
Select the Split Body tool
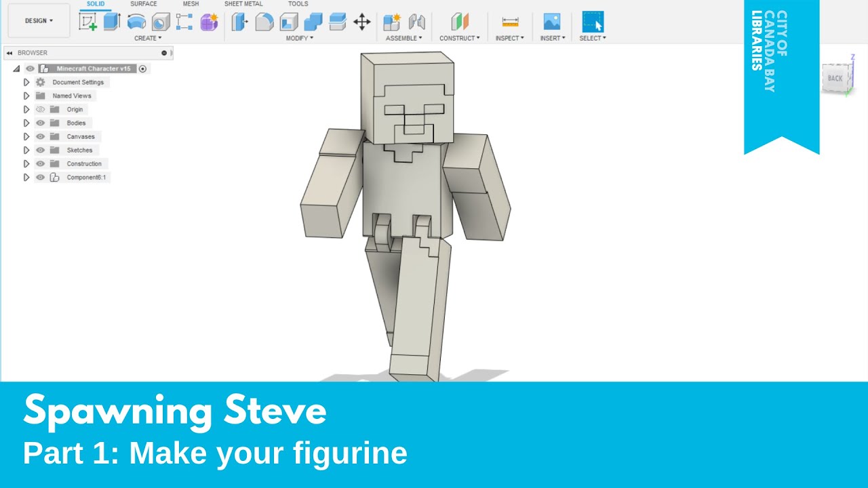click(x=338, y=22)
